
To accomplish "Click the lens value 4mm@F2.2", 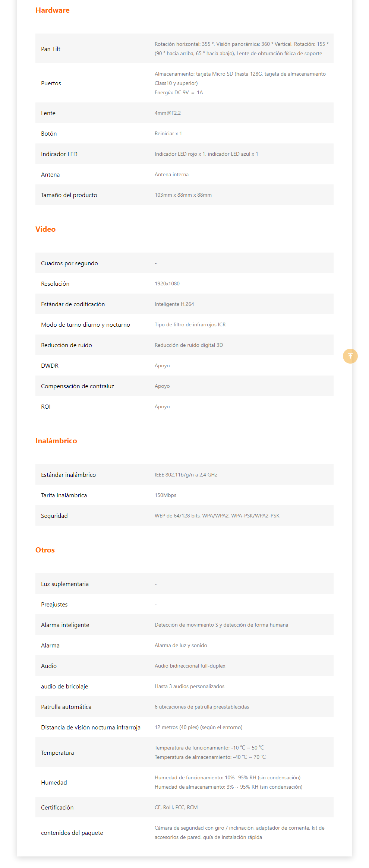I will 168,113.
